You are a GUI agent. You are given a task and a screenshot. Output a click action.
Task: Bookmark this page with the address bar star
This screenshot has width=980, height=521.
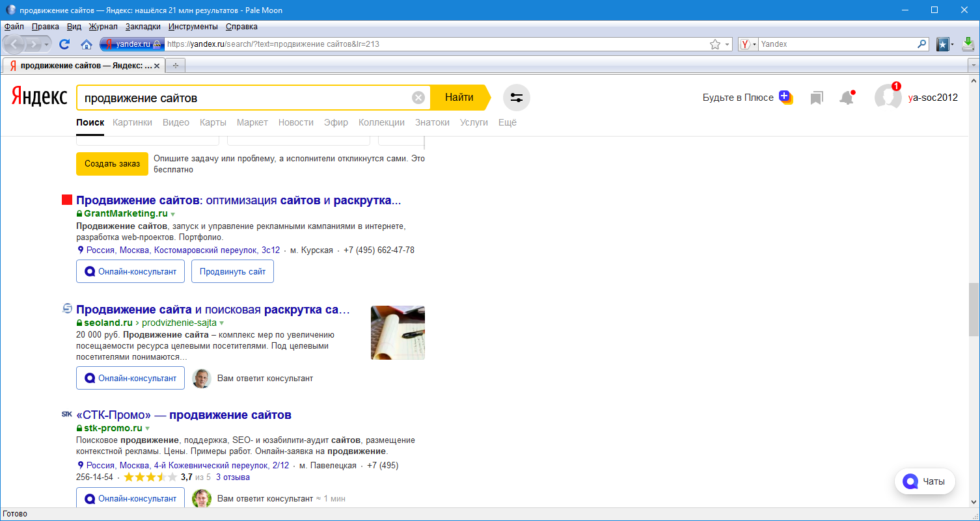[x=715, y=44]
